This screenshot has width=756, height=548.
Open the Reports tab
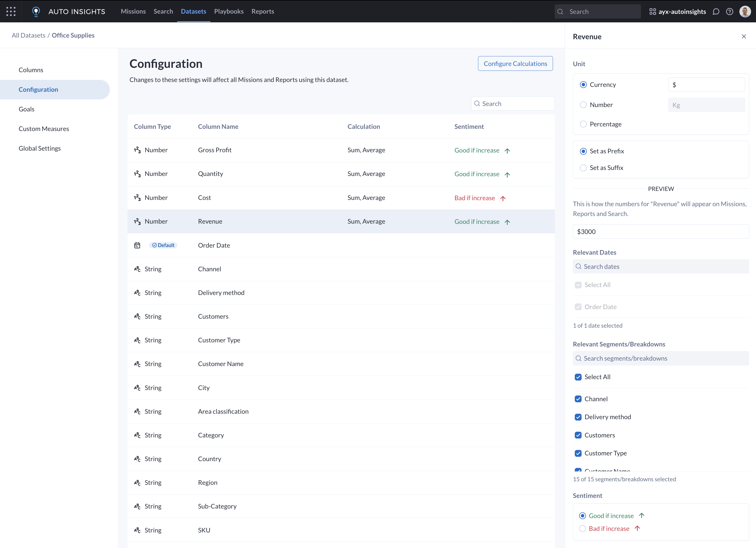[263, 11]
